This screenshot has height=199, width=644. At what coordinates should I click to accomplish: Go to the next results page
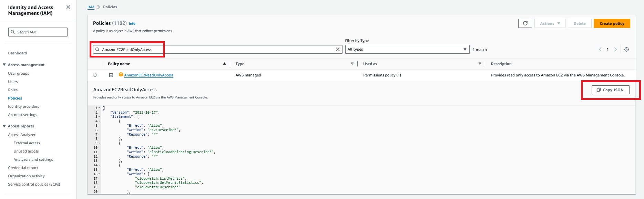(615, 49)
